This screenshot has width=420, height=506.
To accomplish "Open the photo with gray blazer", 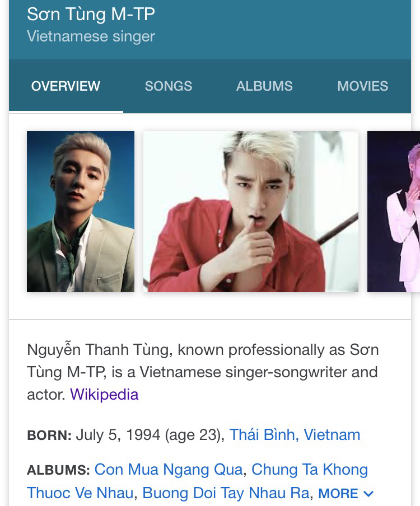I will point(81,212).
